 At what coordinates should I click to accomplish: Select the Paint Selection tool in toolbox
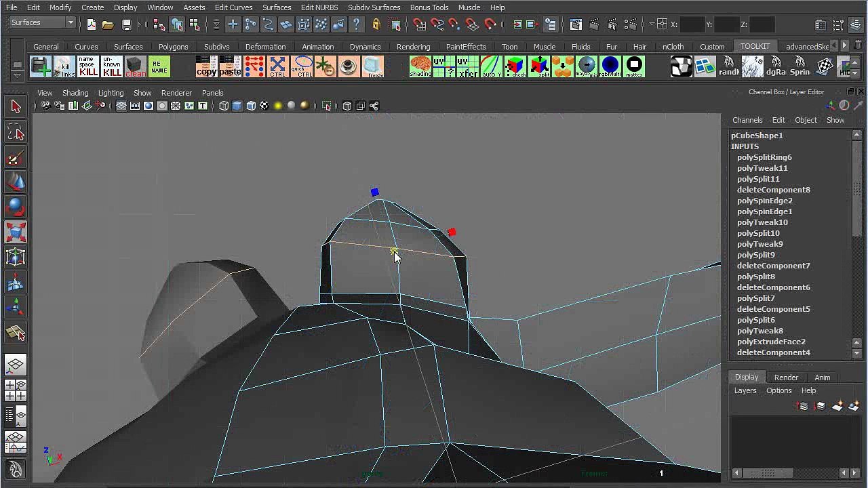(16, 158)
